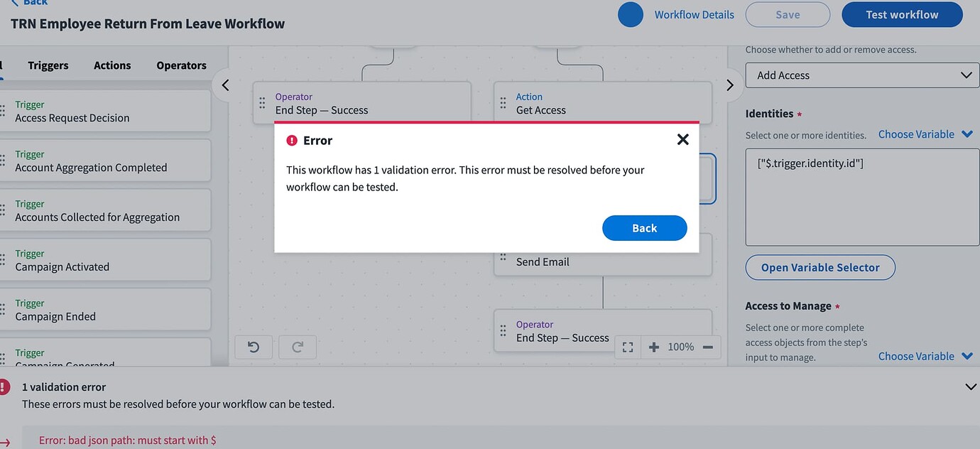
Task: Expand the right panel via the chevron arrow
Action: click(730, 85)
